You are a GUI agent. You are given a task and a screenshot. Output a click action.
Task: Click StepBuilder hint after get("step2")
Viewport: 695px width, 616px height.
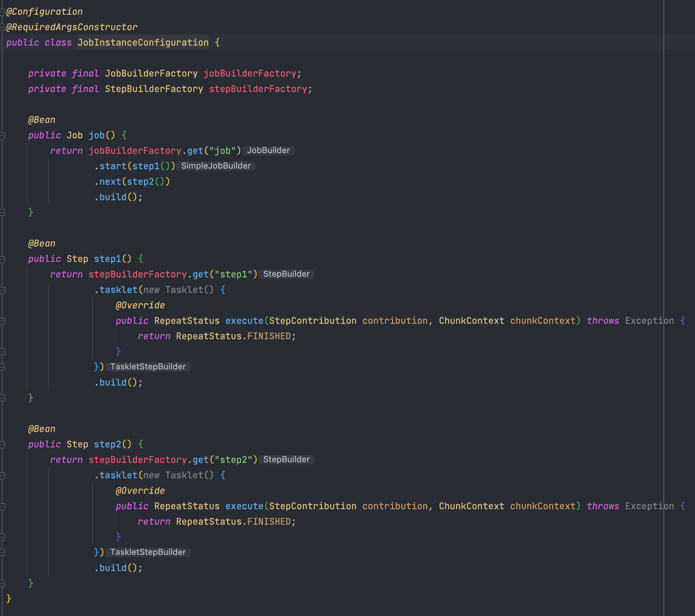tap(286, 460)
